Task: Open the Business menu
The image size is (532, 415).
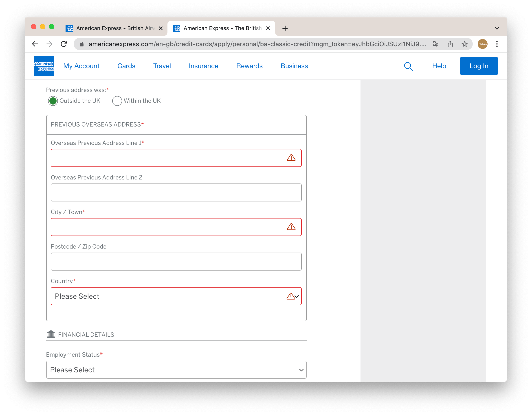Action: (294, 66)
